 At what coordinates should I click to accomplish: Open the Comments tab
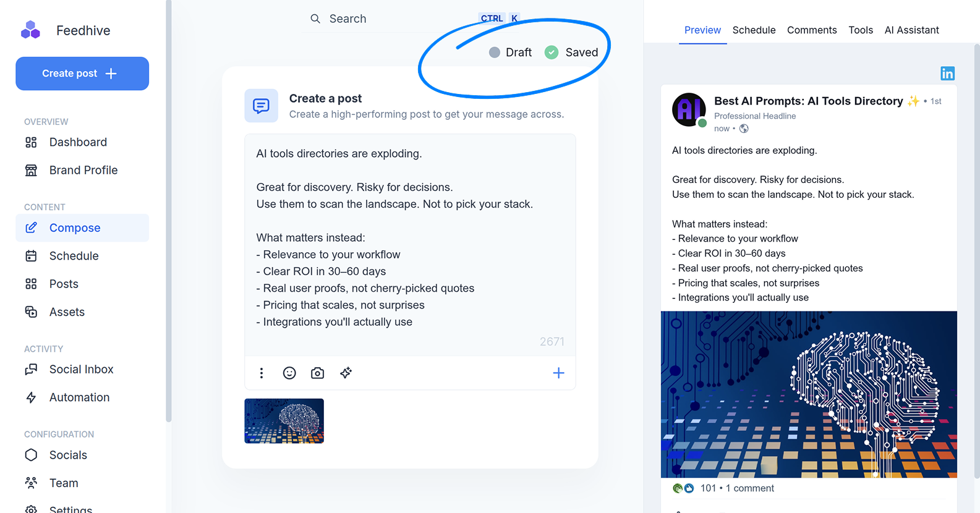click(811, 30)
